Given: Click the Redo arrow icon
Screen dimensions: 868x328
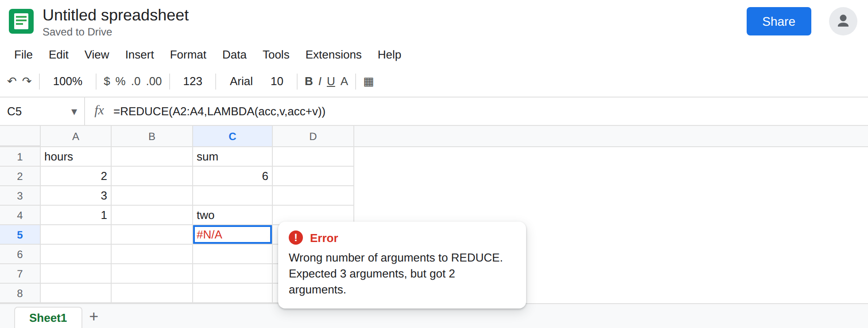Looking at the screenshot, I should 27,81.
